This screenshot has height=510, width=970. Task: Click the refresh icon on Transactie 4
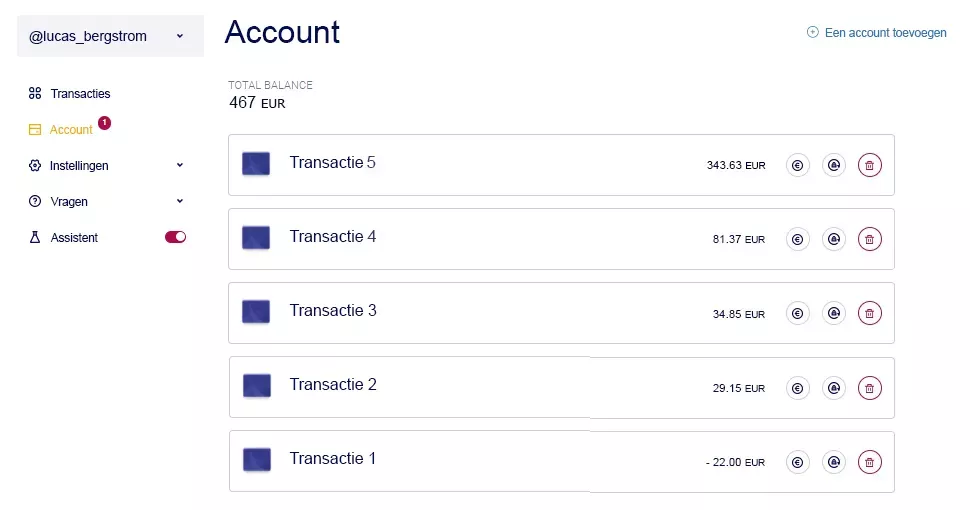point(833,240)
